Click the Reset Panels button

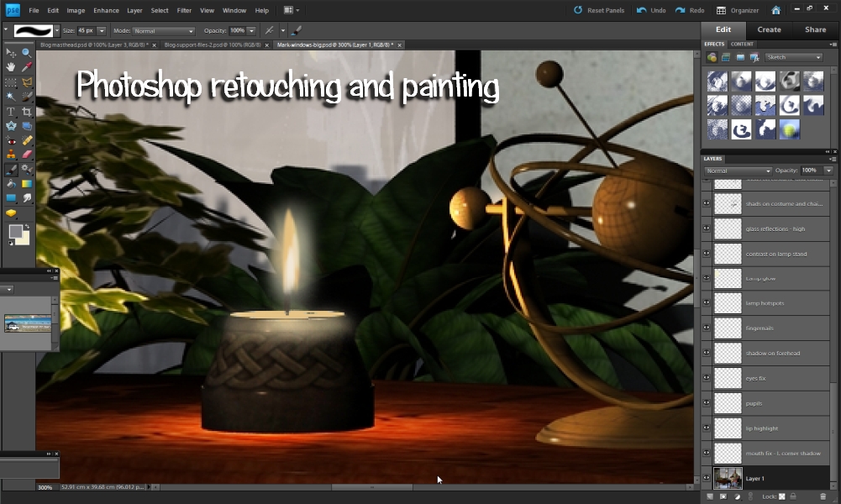(x=599, y=10)
